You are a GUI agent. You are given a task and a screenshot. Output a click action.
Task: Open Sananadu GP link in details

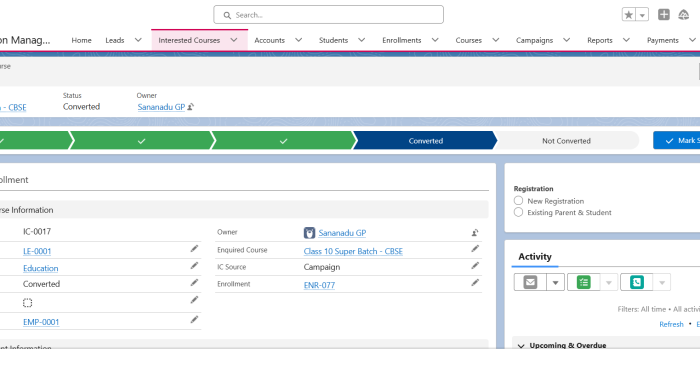point(342,233)
